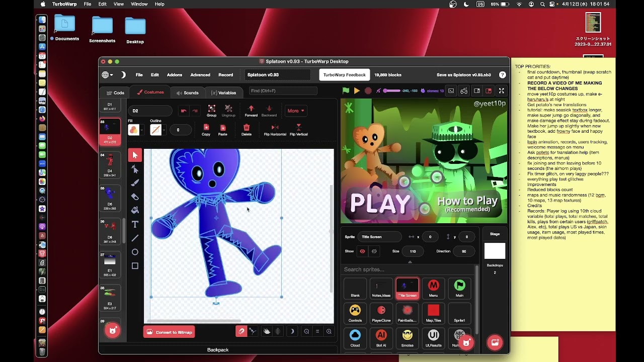Switch to the Variables tab

click(x=223, y=93)
